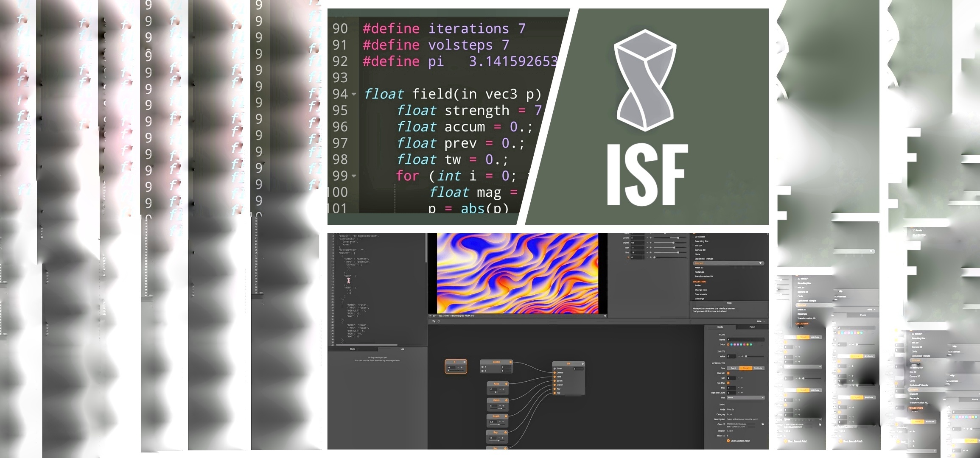Click the Zoom parameter slider handle

click(x=678, y=238)
